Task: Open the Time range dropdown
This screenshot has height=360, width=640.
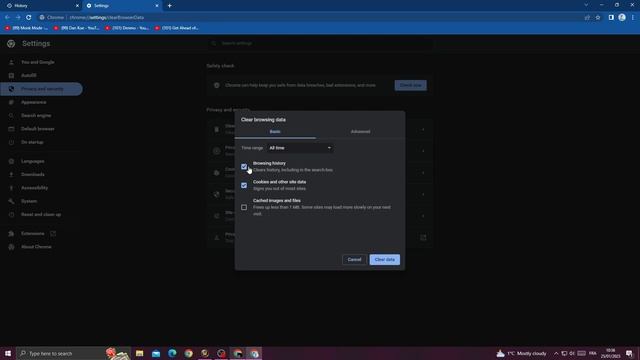Action: point(300,148)
